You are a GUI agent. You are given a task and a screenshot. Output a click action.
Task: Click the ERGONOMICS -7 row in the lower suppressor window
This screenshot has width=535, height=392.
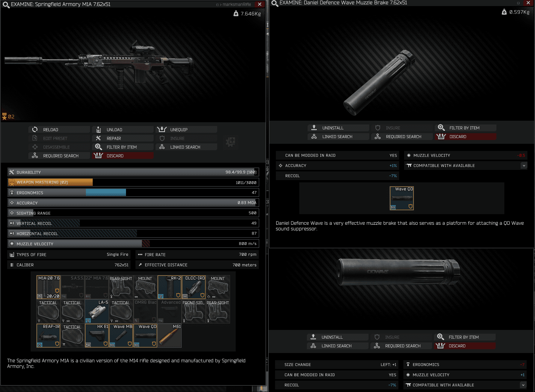[465, 364]
